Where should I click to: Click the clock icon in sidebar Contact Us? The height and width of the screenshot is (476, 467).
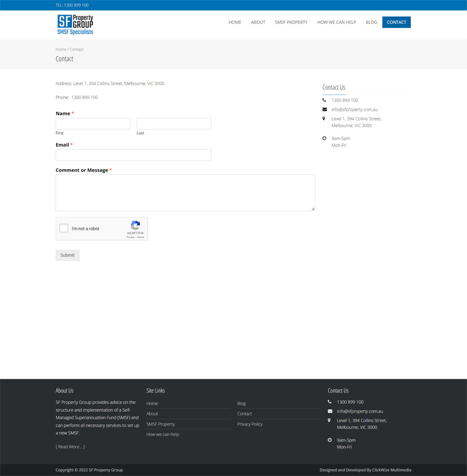[x=324, y=138]
